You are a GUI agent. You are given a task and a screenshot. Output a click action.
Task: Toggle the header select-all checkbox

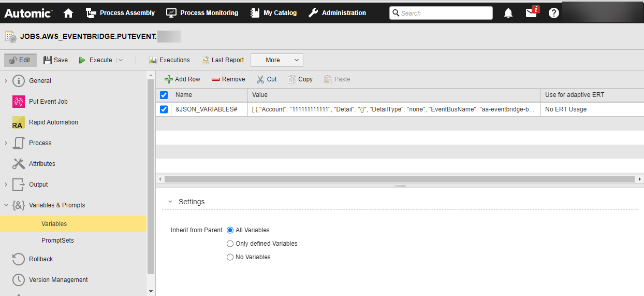pos(164,95)
